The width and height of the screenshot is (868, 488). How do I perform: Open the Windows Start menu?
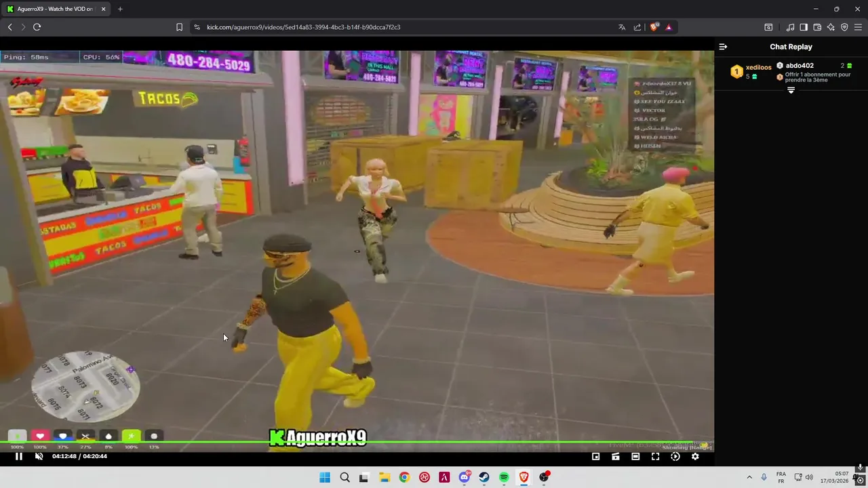(x=325, y=477)
